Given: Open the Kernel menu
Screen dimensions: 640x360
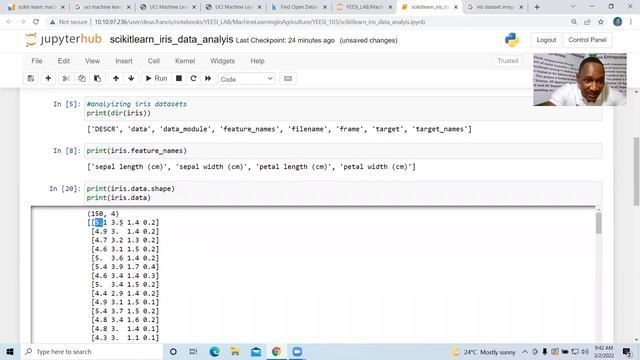Looking at the screenshot, I should tap(185, 61).
